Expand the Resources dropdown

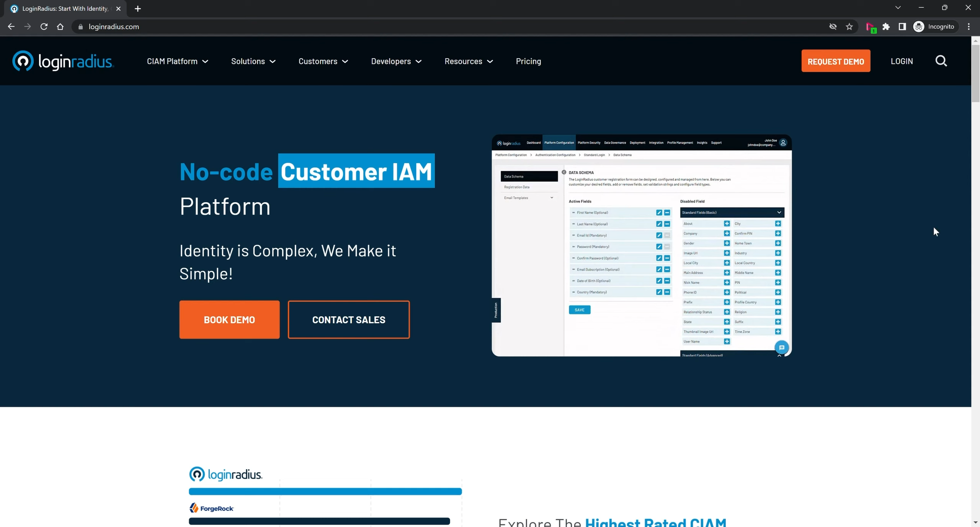coord(469,61)
